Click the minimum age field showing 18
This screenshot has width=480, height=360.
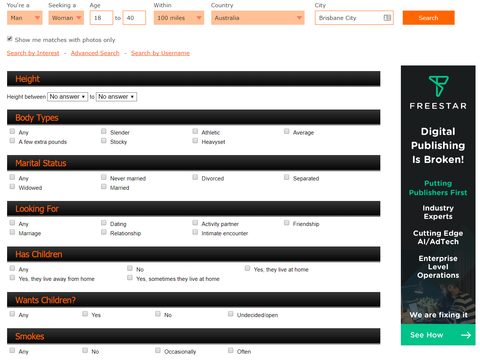[x=101, y=18]
